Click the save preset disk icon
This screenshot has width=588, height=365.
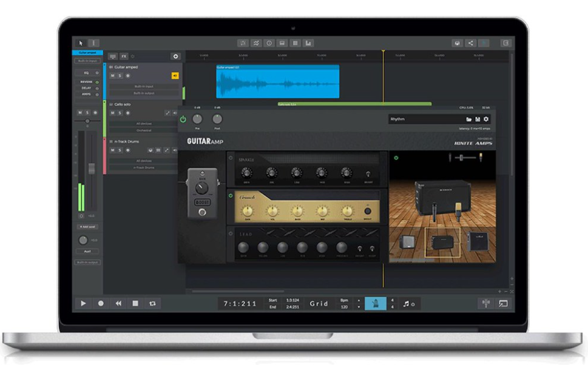coord(478,119)
